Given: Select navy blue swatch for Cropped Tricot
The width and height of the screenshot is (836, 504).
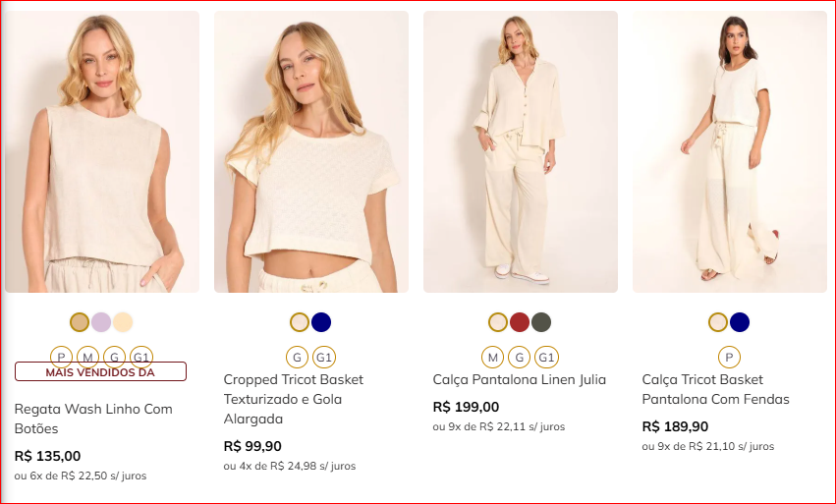Looking at the screenshot, I should click(321, 322).
